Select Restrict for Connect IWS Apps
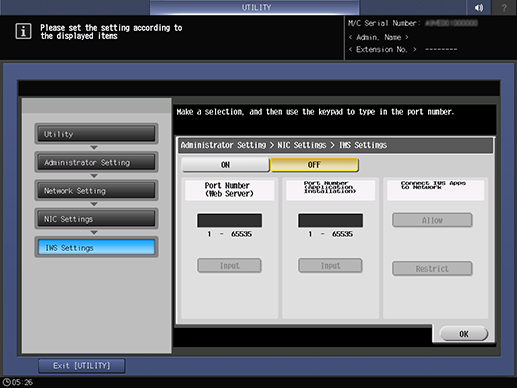Screen dimensions: 517x388 432,268
